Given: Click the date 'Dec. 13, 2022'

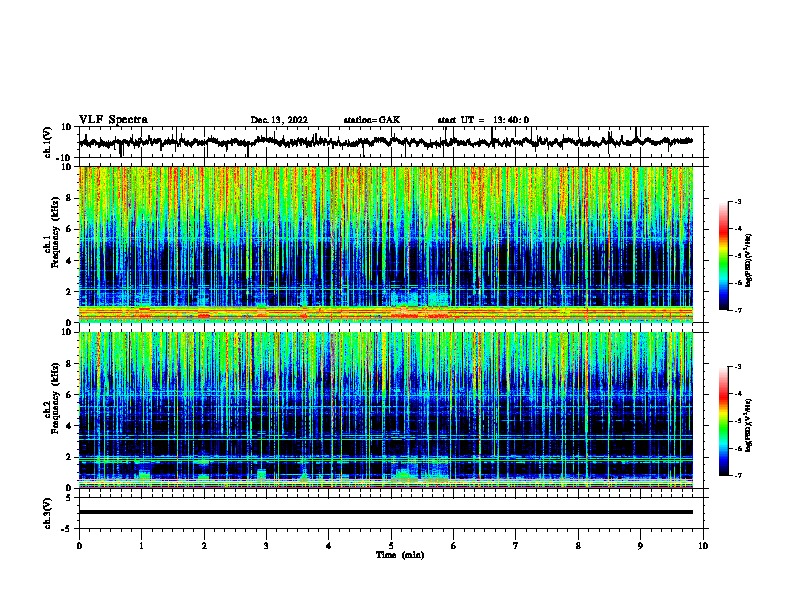Looking at the screenshot, I should click(279, 120).
